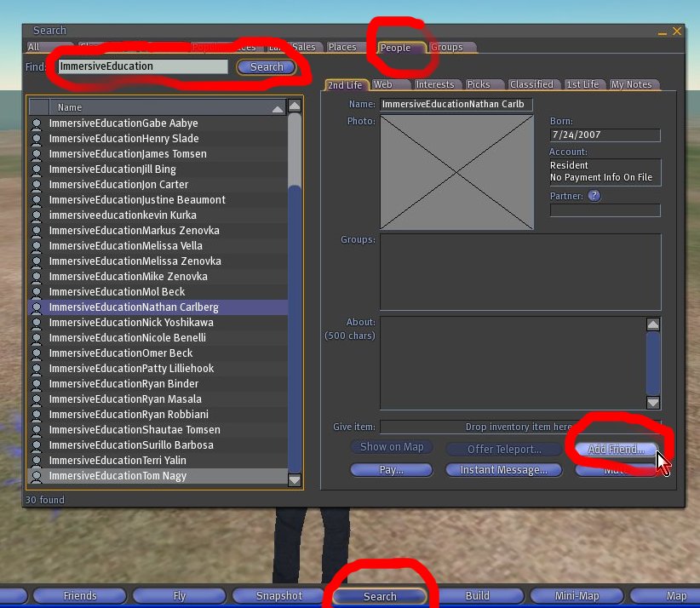Open the Picks profile tab
This screenshot has width=700, height=608.
coord(479,84)
